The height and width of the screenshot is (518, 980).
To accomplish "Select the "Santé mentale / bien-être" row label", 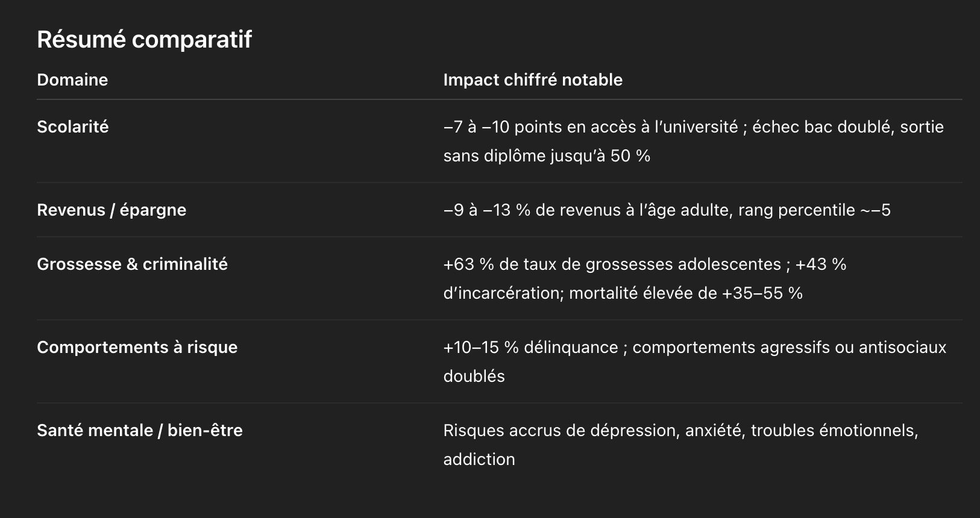I will coord(139,431).
